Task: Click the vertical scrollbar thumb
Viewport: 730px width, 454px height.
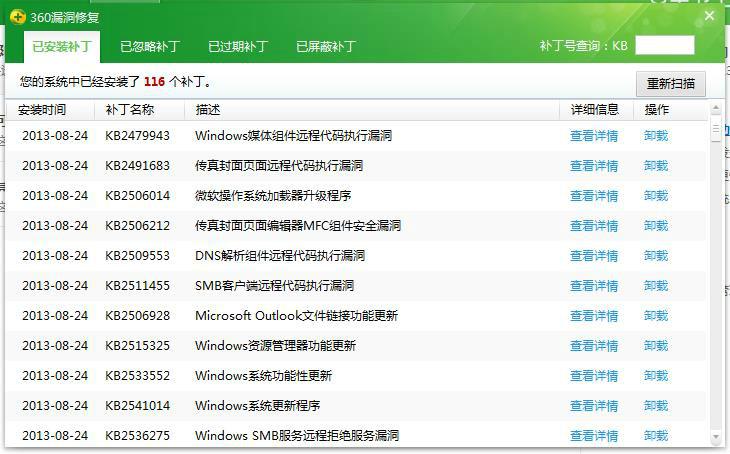Action: point(716,131)
